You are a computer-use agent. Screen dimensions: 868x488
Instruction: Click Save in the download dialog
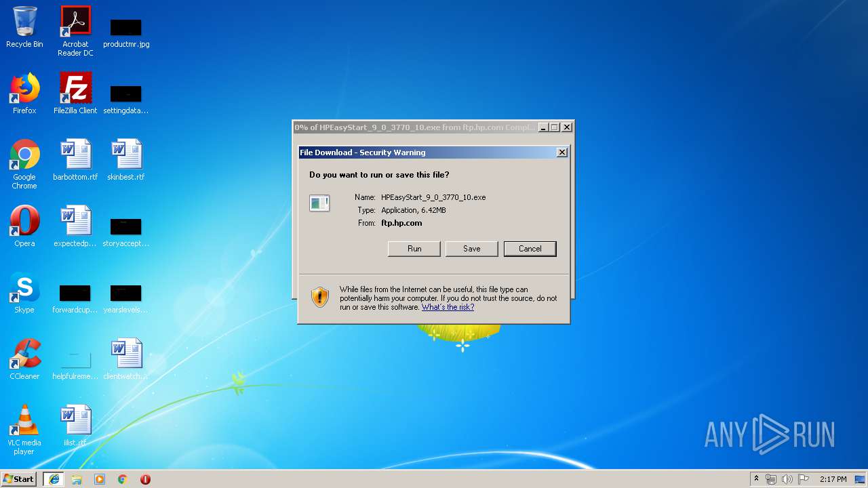[x=472, y=249]
